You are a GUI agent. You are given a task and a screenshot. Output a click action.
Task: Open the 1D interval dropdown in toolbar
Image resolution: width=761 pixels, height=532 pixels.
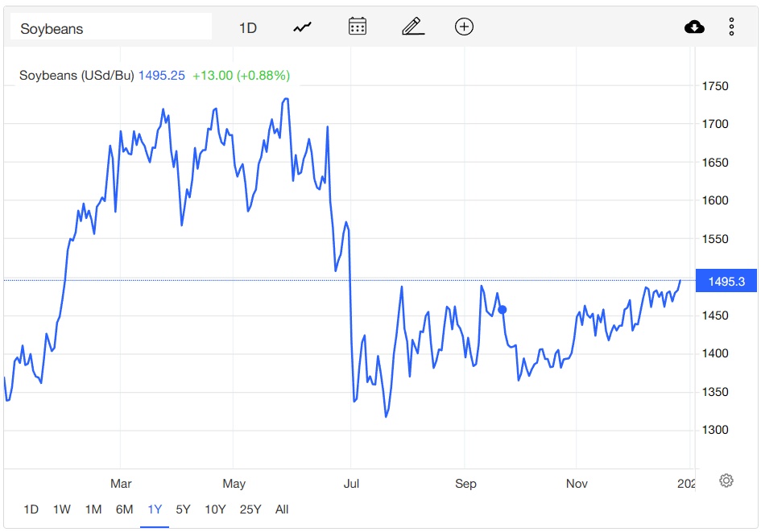coord(248,28)
